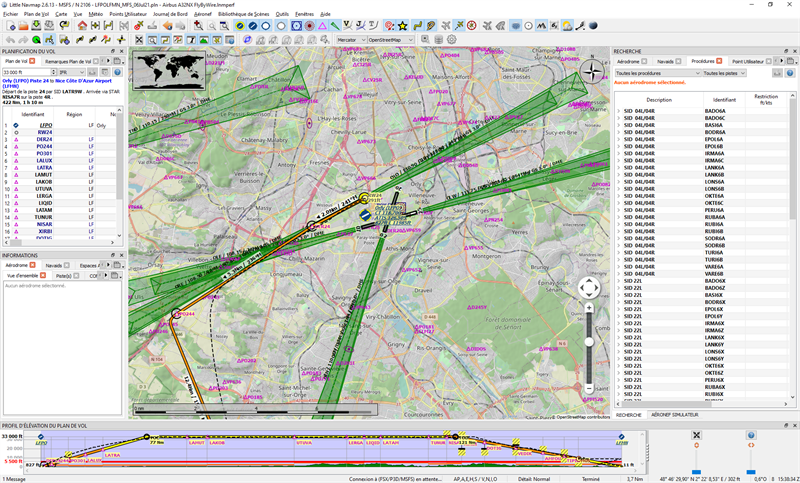Screen dimensions: 800x483
Task: Open Toutes les pistes filter dropdown
Action: pos(724,73)
